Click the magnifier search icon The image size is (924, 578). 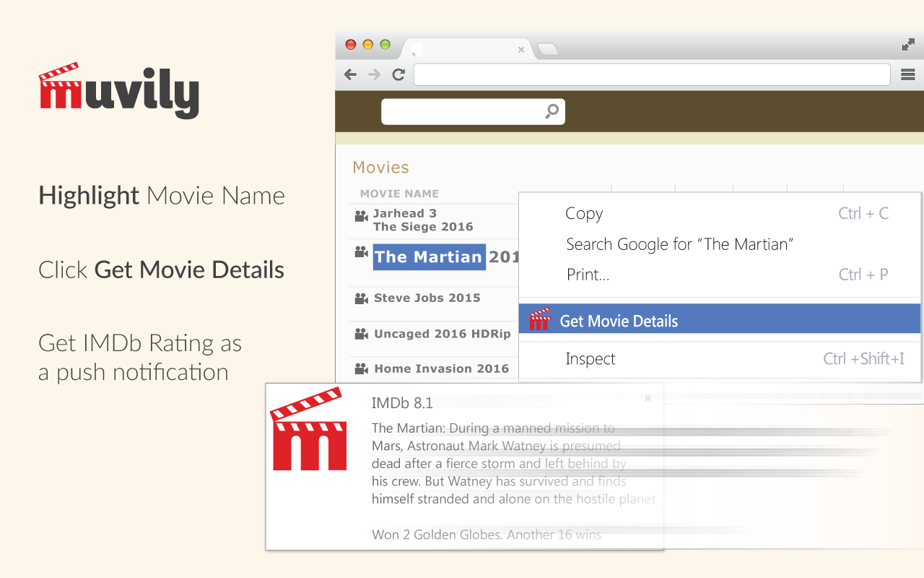[x=552, y=111]
